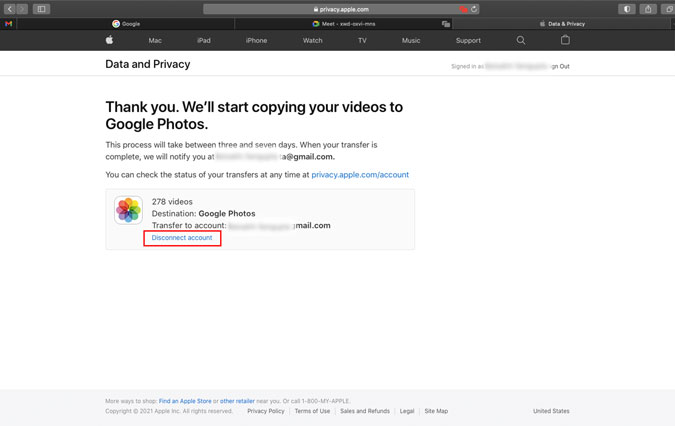675x426 pixels.
Task: Click the 'Destination: Google Photos' text
Action: [203, 213]
